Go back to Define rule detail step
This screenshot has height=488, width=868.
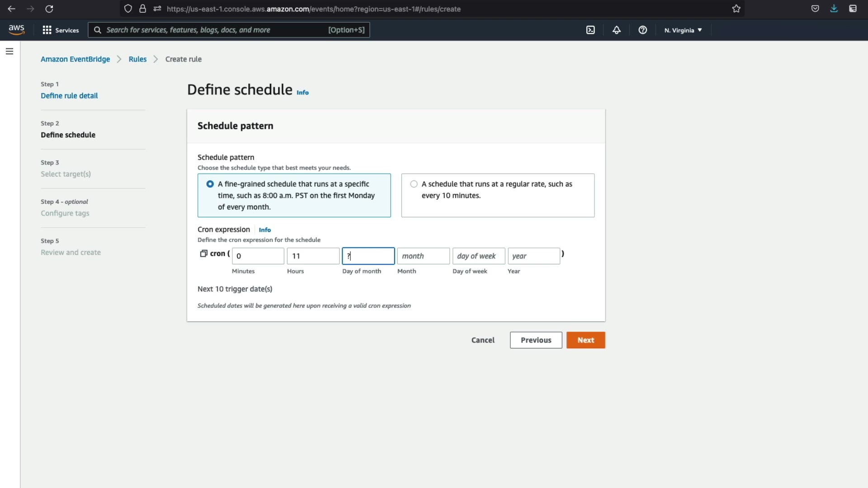pos(69,96)
